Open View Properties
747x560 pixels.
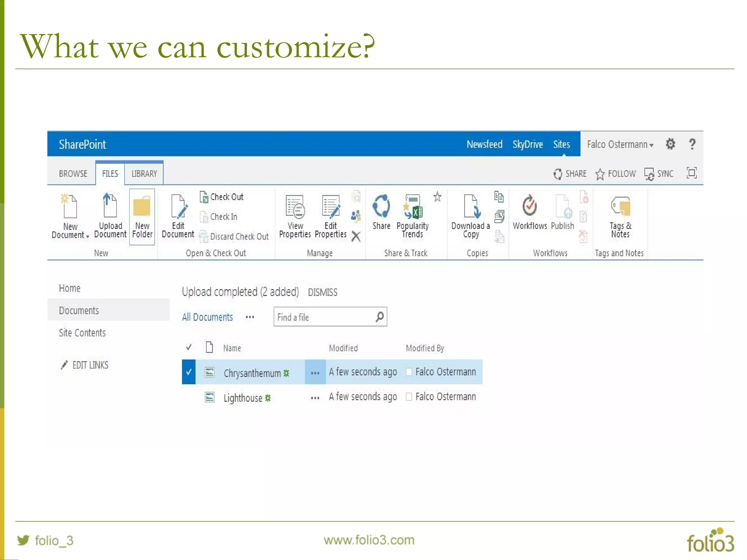(x=295, y=217)
